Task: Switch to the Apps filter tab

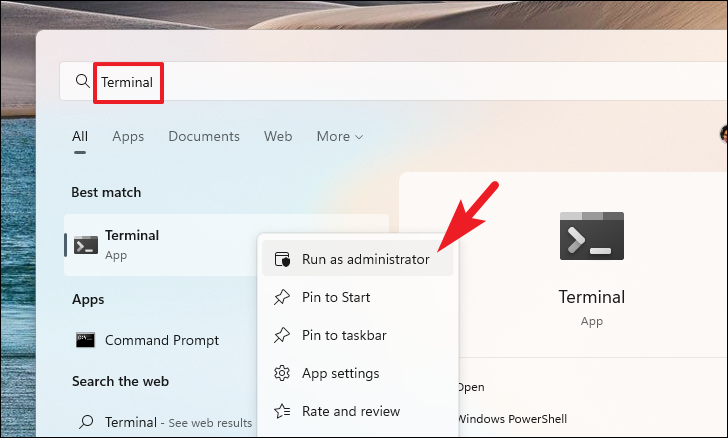Action: (128, 136)
